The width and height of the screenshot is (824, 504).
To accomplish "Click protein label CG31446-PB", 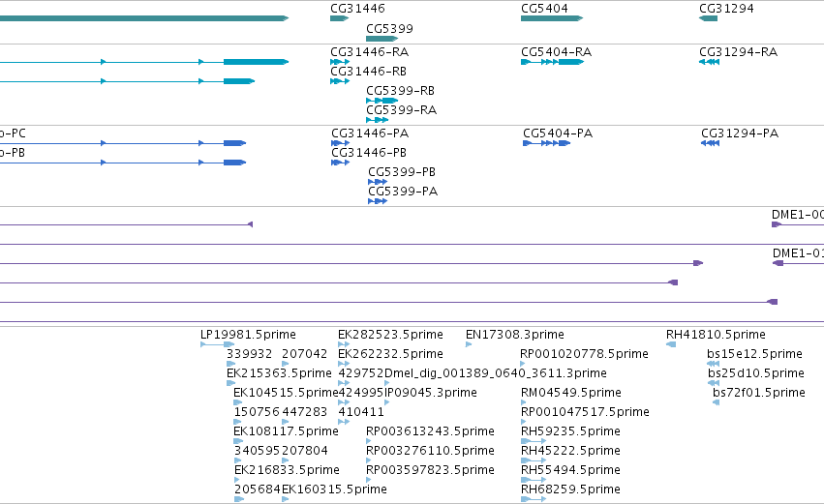I will pos(369,153).
